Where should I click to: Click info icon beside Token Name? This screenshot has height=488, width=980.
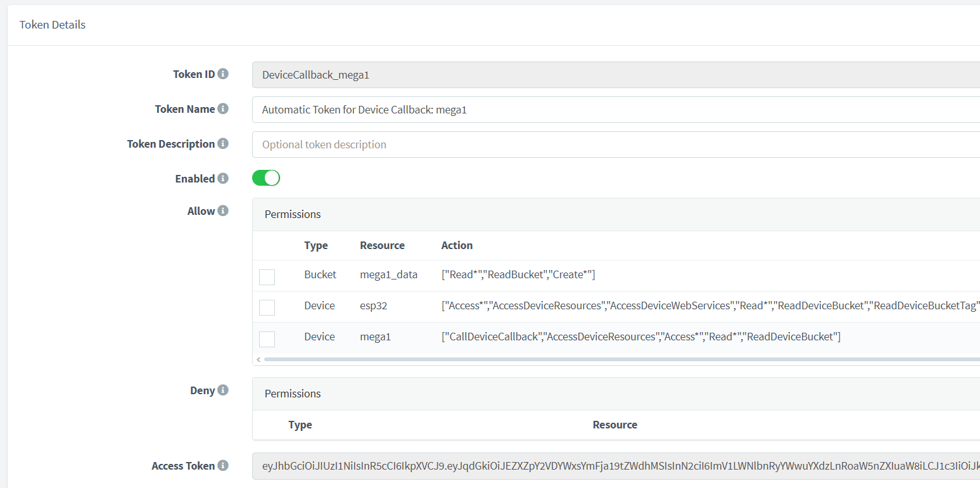coord(223,109)
